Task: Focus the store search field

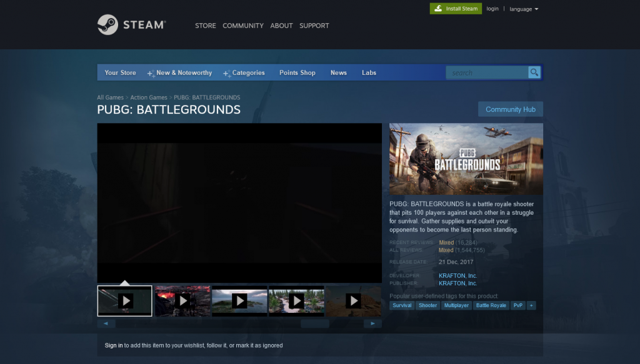Action: (x=487, y=72)
